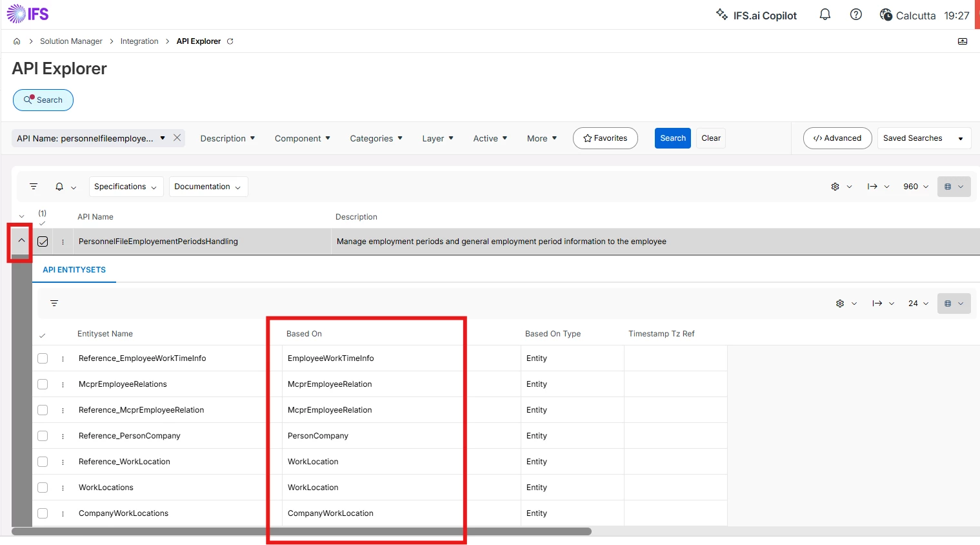Switch the entitysets table view mode button

tap(954, 303)
